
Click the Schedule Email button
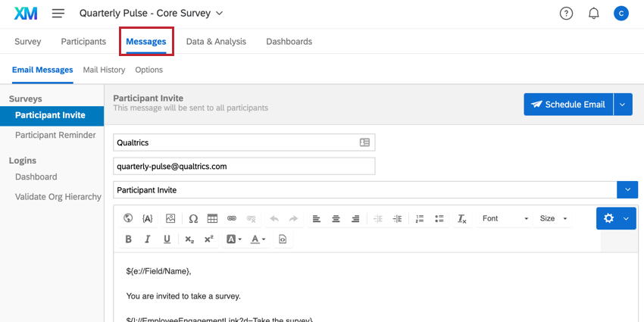[x=567, y=105]
